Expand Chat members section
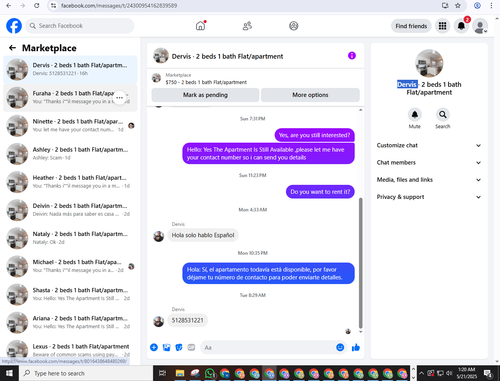Image resolution: width=500 pixels, height=381 pixels. [429, 163]
